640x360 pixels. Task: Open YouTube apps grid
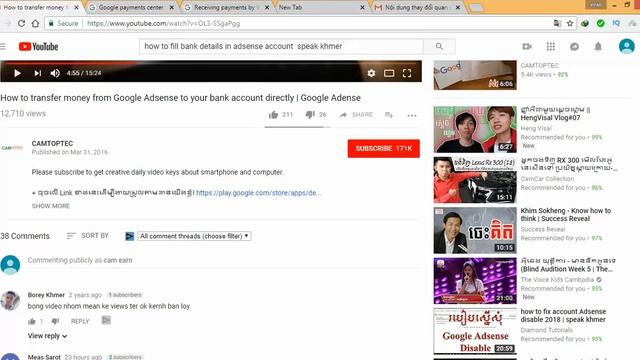[x=551, y=47]
